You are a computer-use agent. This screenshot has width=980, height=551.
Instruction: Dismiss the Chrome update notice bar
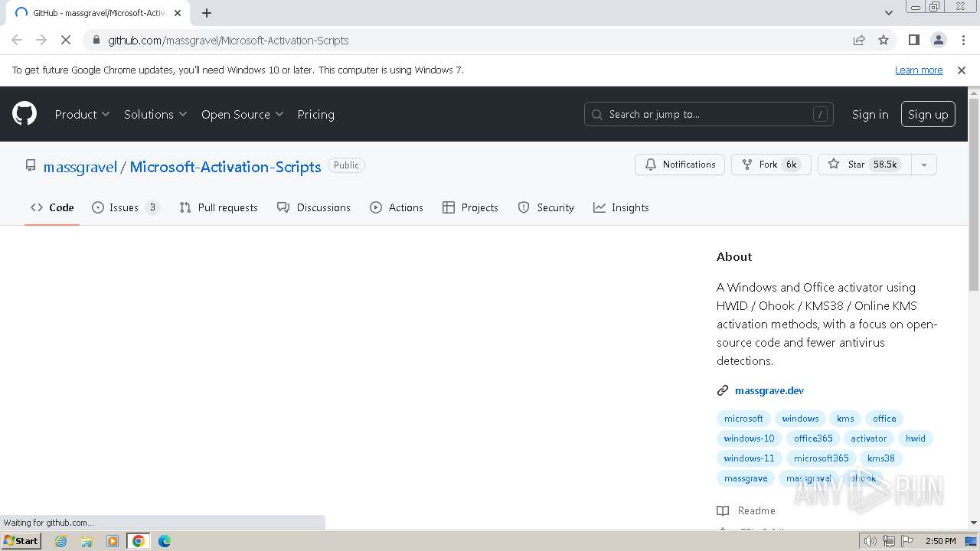[962, 70]
